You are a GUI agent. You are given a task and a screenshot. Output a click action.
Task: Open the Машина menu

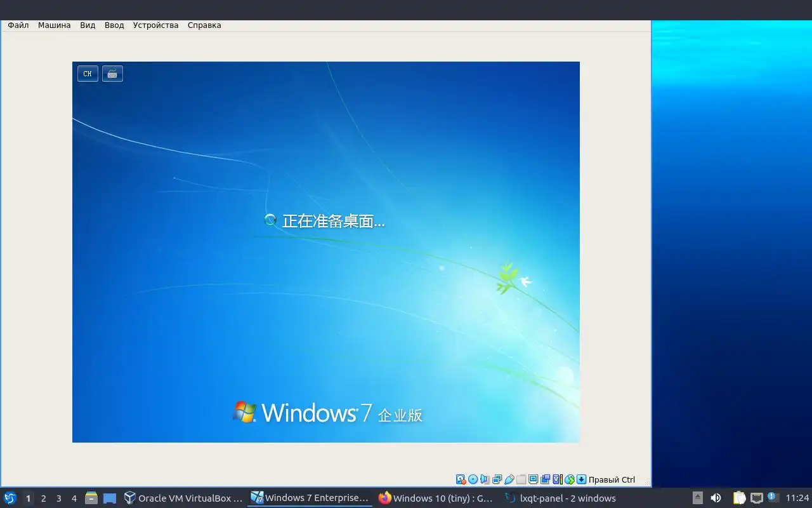54,25
